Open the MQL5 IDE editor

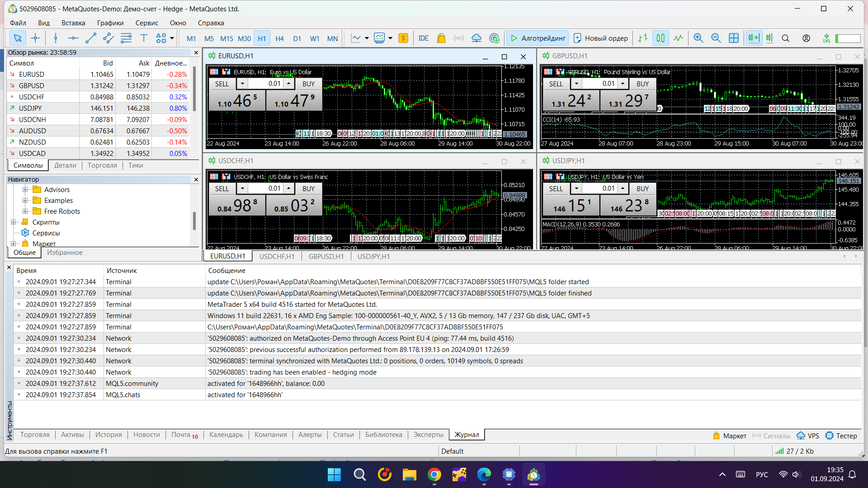coord(424,38)
